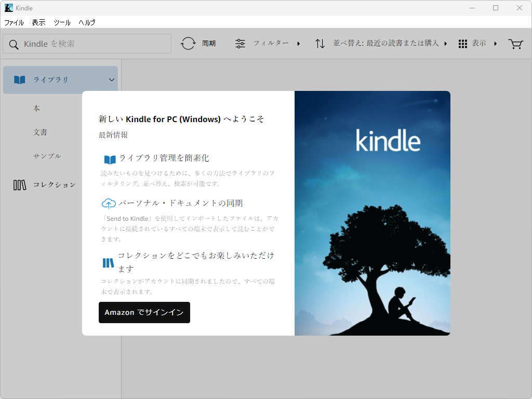Open the 表示 view options dropdown

coord(478,44)
